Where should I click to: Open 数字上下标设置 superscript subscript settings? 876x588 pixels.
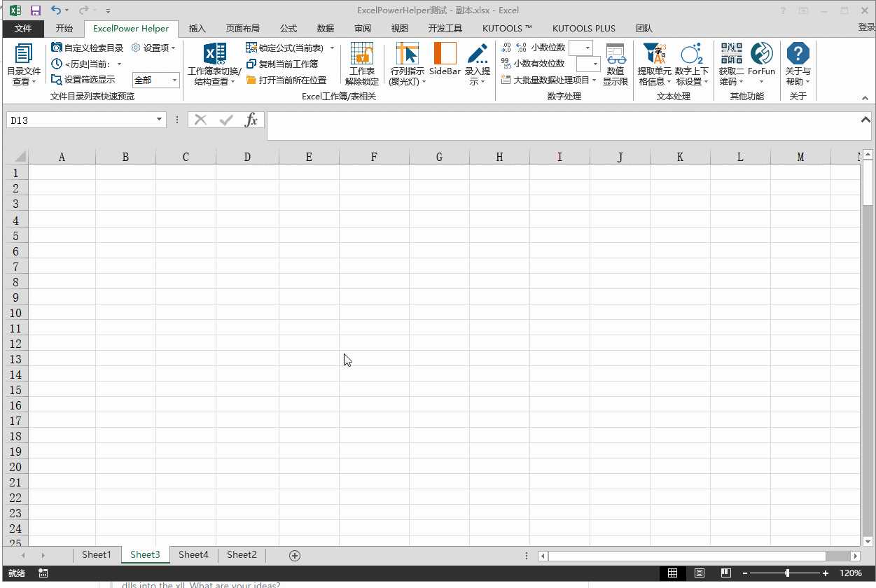point(692,64)
